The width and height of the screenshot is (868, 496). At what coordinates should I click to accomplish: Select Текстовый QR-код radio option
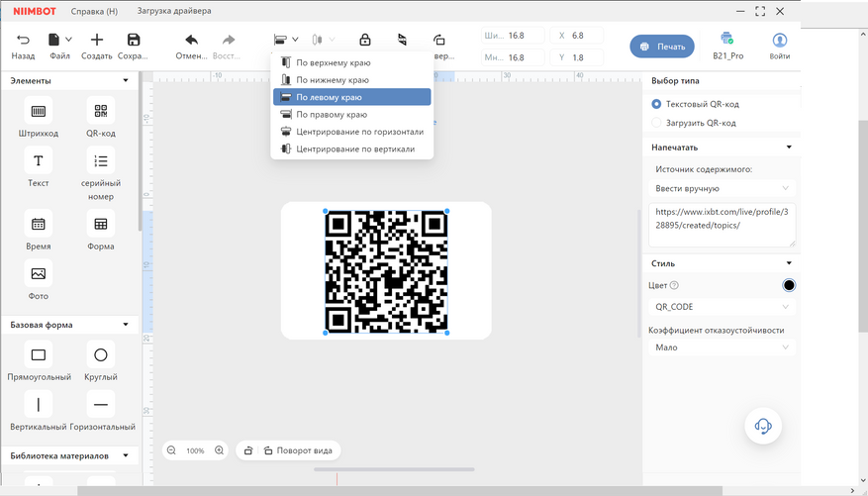click(656, 104)
